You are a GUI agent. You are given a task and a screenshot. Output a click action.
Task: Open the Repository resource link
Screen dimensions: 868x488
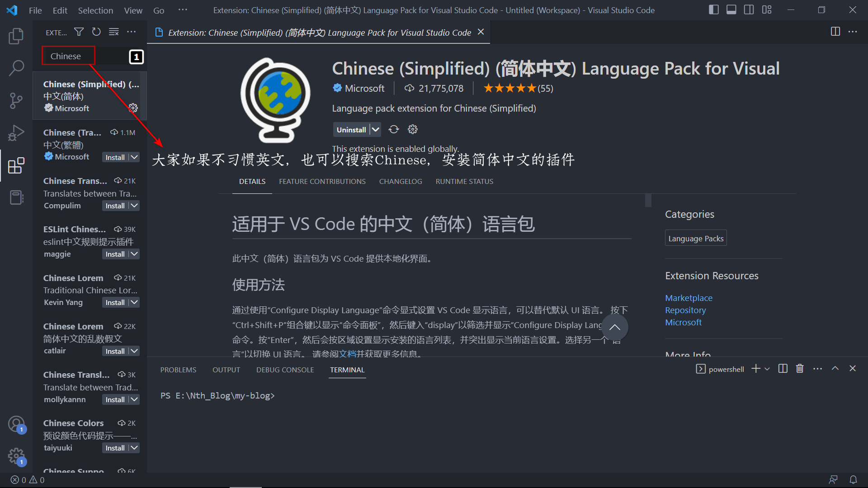point(685,310)
